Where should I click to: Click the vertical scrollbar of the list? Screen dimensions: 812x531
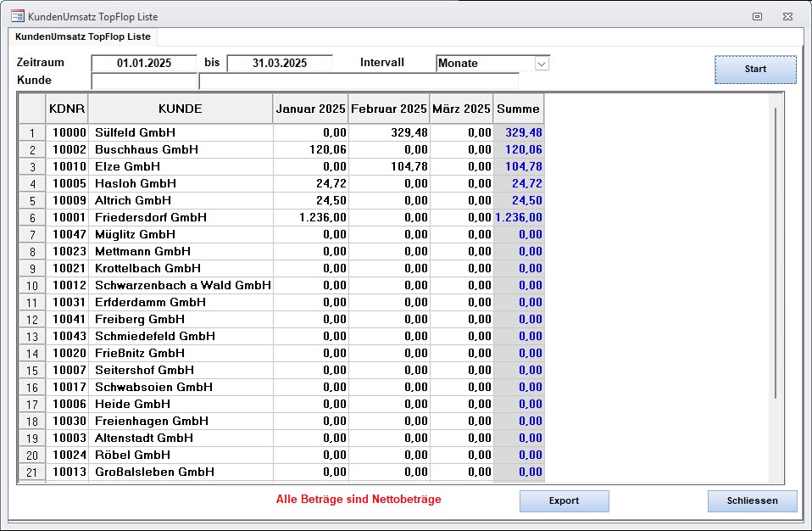tap(775, 254)
